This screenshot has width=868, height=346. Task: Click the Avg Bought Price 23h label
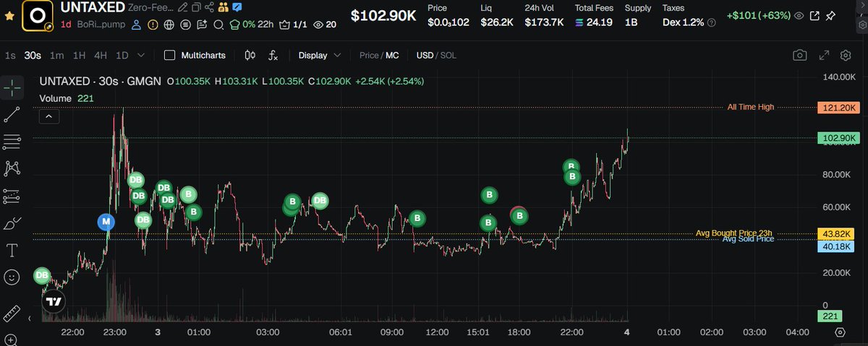(734, 233)
